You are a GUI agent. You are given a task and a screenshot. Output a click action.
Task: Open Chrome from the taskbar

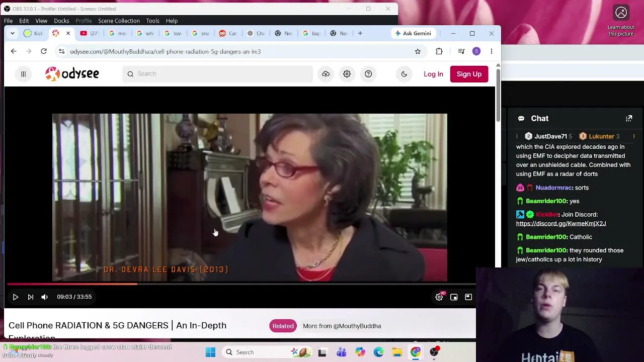click(416, 352)
